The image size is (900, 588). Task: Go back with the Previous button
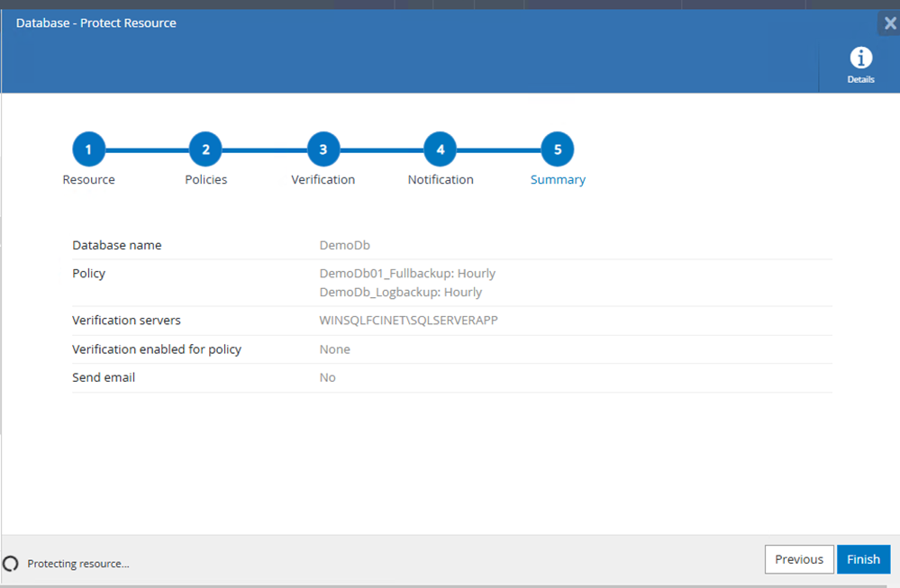(799, 559)
